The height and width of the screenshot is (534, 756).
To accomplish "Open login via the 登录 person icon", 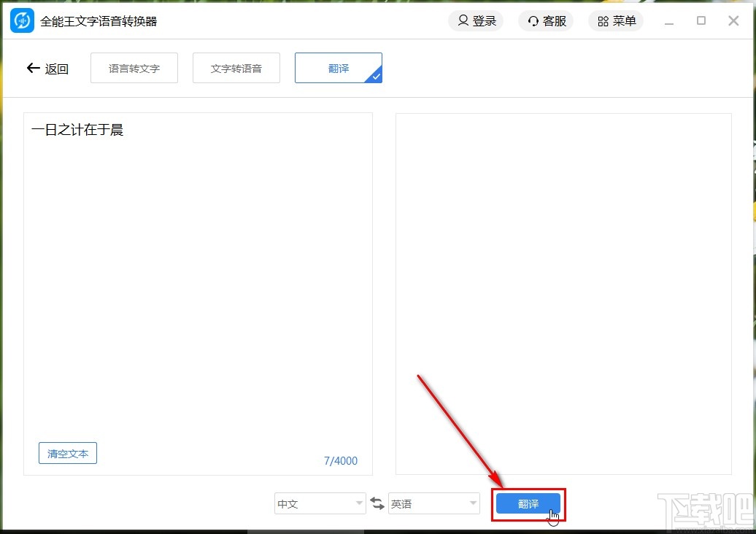I will click(x=463, y=20).
